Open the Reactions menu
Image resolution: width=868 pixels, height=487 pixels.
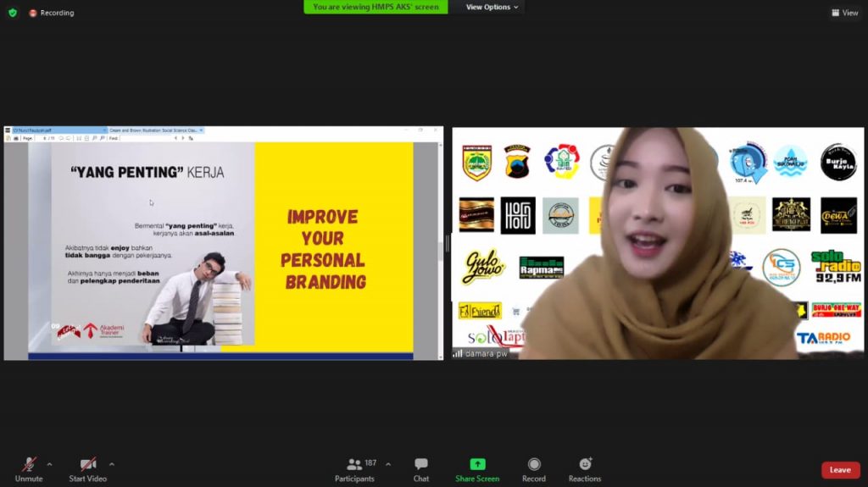(x=585, y=469)
